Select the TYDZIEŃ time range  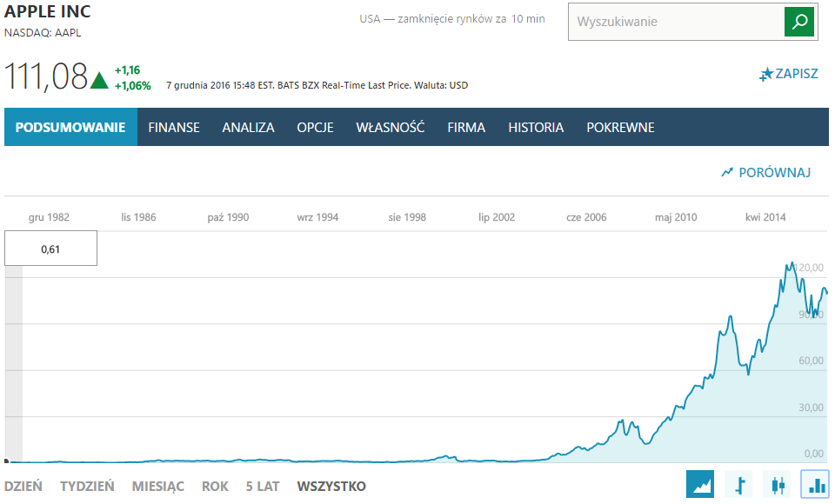(87, 486)
